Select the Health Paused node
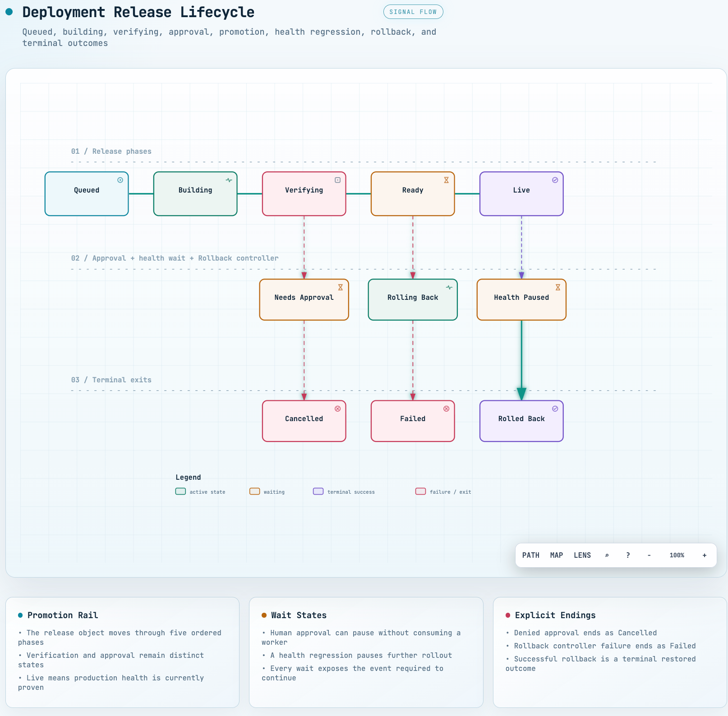The width and height of the screenshot is (728, 716). point(521,300)
